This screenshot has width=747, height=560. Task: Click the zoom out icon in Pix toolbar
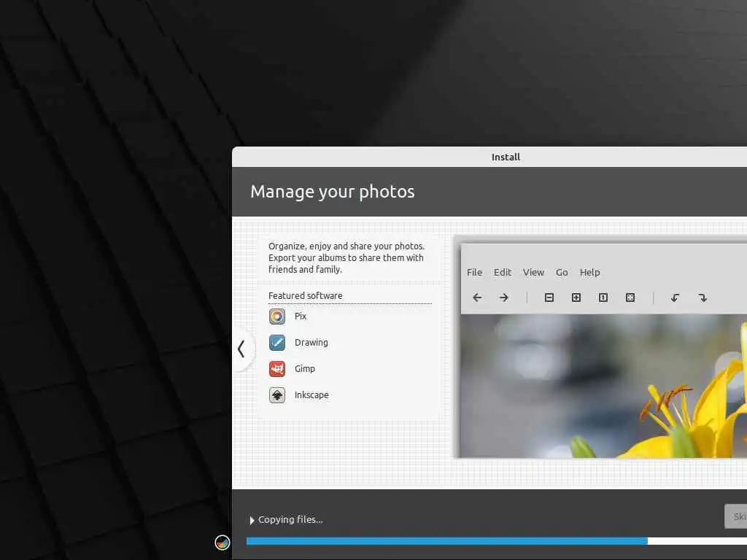(x=549, y=297)
